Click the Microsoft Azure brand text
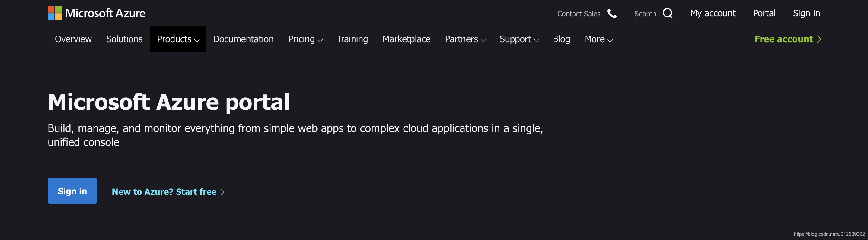This screenshot has width=868, height=240. point(105,13)
